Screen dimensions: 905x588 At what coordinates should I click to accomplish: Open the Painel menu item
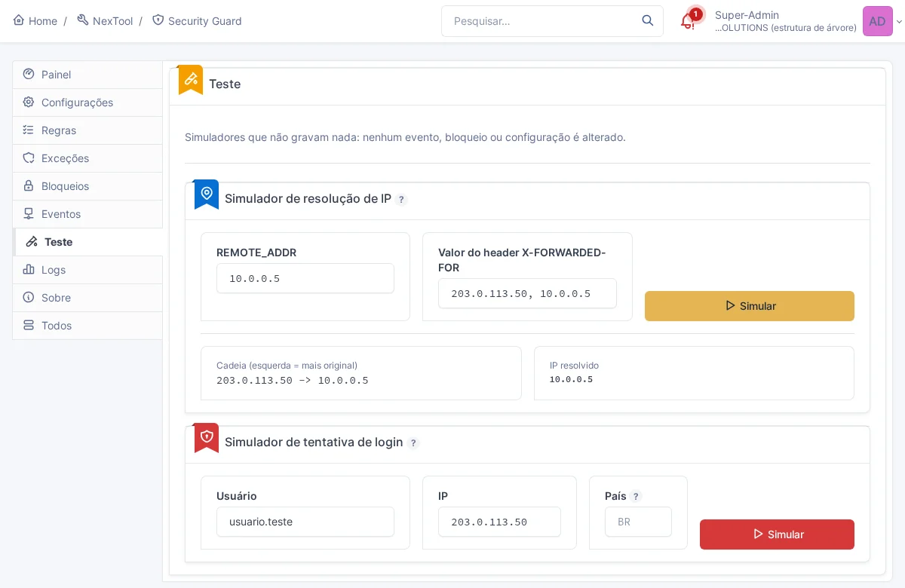(87, 75)
